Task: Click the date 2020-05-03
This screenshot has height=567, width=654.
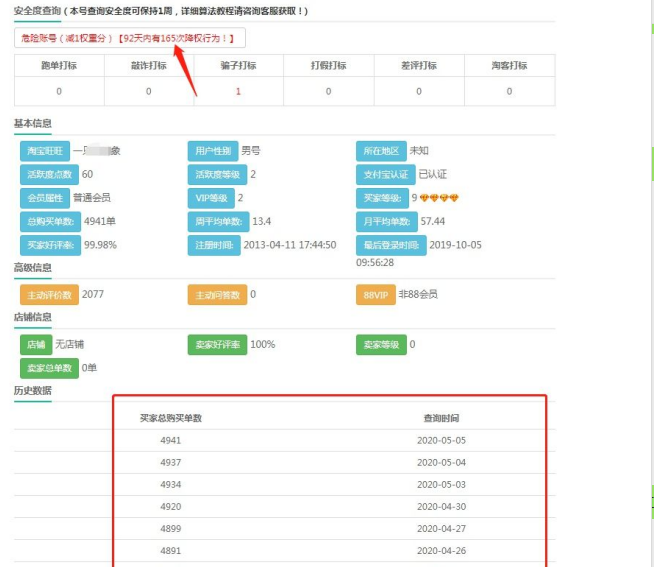Action: click(441, 485)
